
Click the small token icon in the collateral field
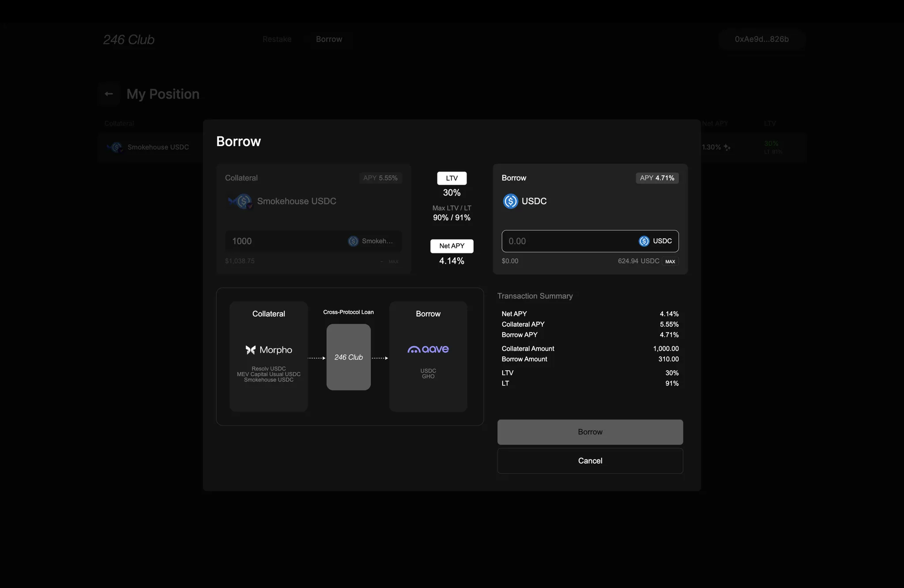[353, 241]
